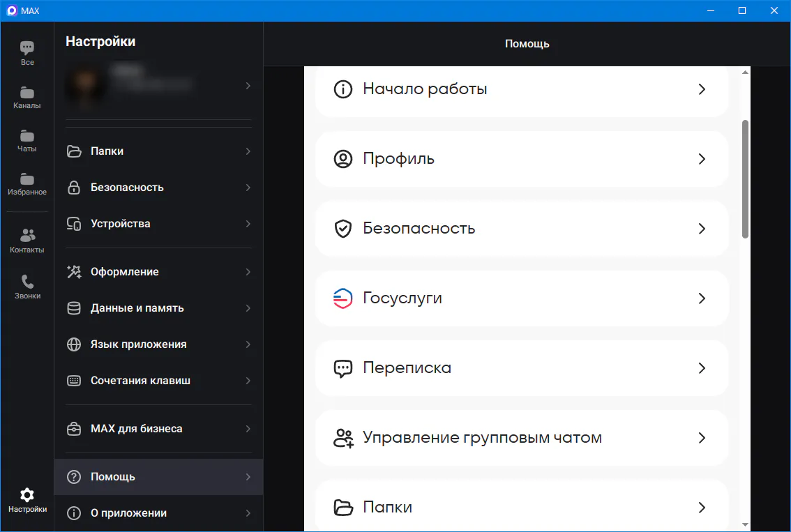Open the Госуслуги help topic

pyautogui.click(x=522, y=298)
